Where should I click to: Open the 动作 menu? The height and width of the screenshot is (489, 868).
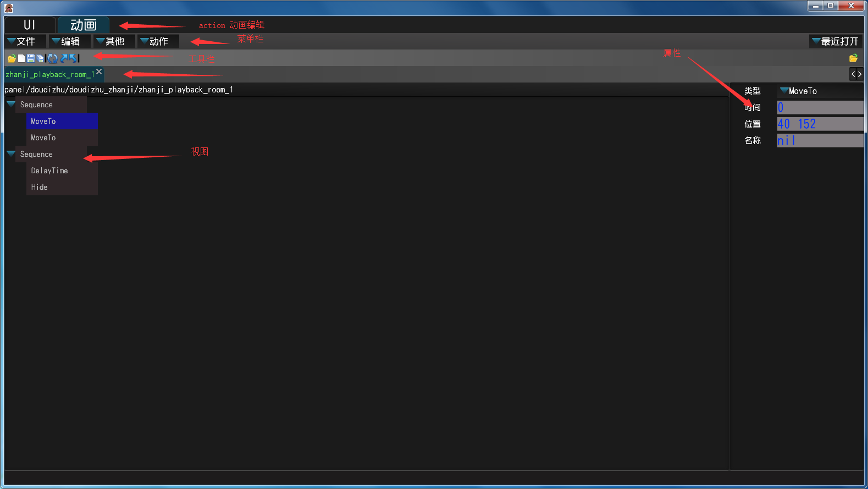click(x=158, y=41)
